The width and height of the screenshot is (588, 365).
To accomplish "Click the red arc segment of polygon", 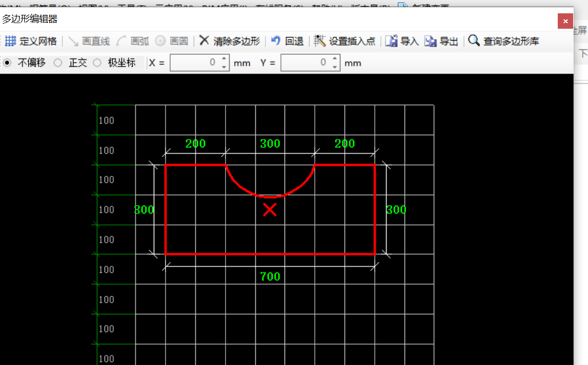I will [x=270, y=196].
